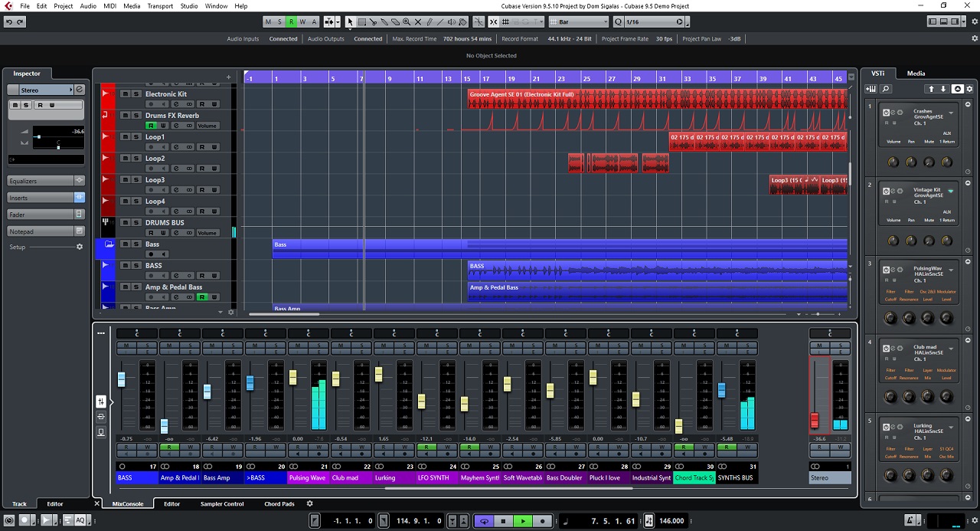Click the Pulsing Wave channel fader

[292, 377]
